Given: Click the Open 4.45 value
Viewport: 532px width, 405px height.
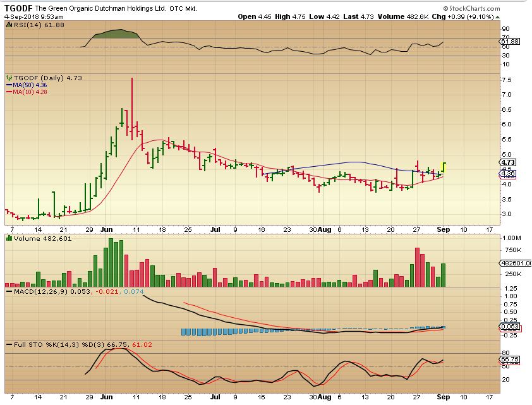Looking at the screenshot, I should 255,16.
